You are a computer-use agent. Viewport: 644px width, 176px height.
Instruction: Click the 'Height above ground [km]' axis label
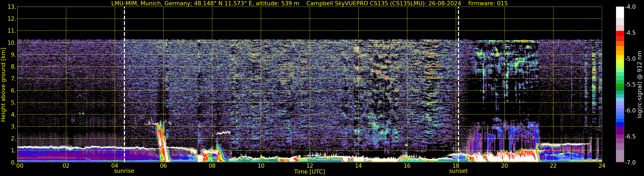click(x=3, y=85)
